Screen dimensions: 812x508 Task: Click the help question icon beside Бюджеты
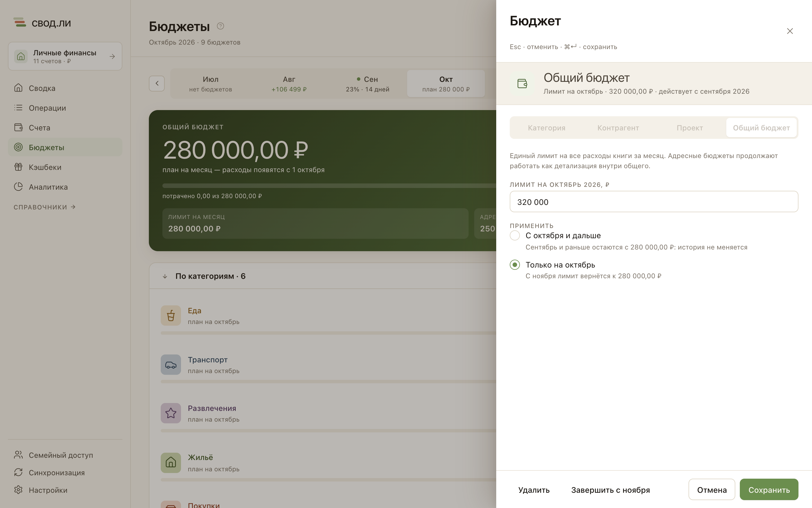click(220, 26)
